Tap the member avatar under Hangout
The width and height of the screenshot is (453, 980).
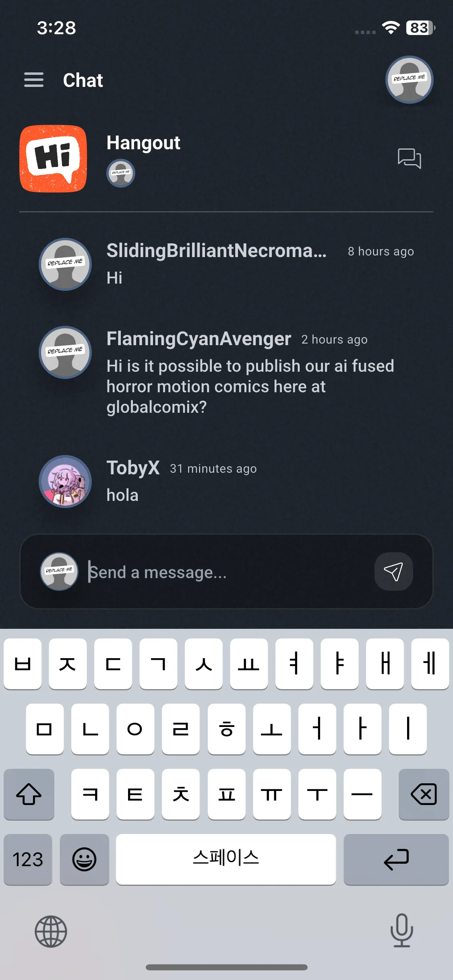click(120, 173)
